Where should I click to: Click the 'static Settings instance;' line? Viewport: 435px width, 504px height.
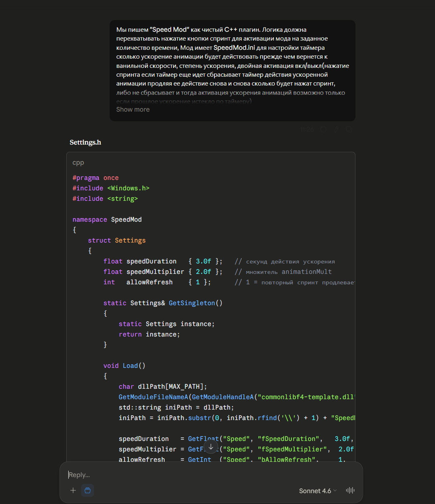point(167,324)
